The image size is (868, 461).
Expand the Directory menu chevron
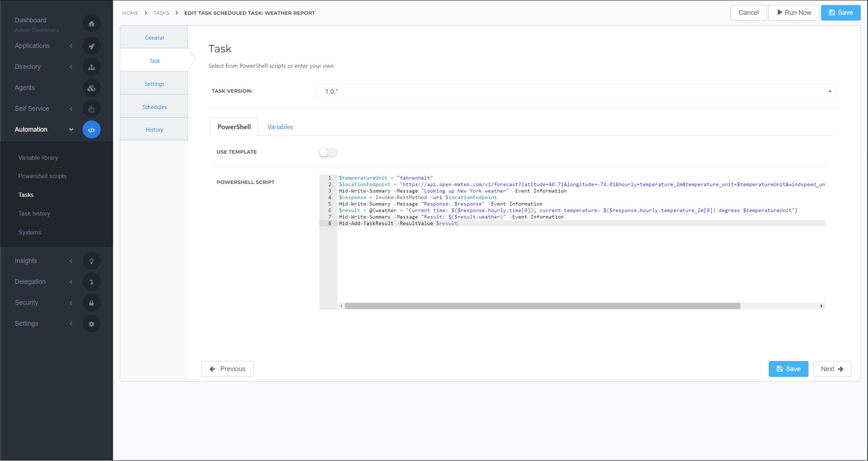tap(71, 67)
